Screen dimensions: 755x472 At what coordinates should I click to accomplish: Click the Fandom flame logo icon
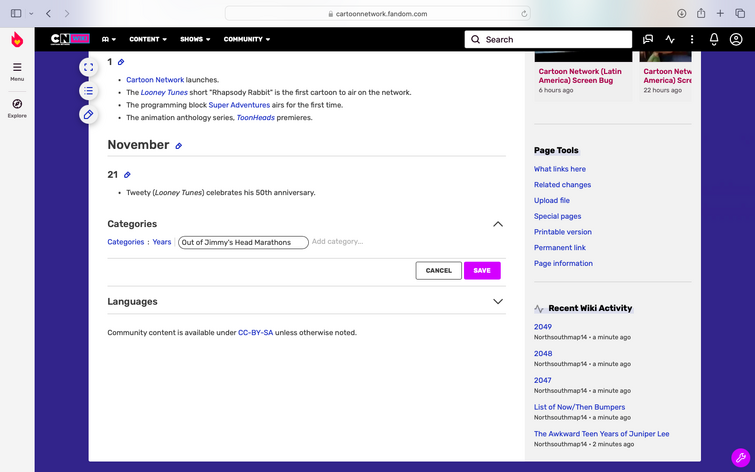click(17, 39)
